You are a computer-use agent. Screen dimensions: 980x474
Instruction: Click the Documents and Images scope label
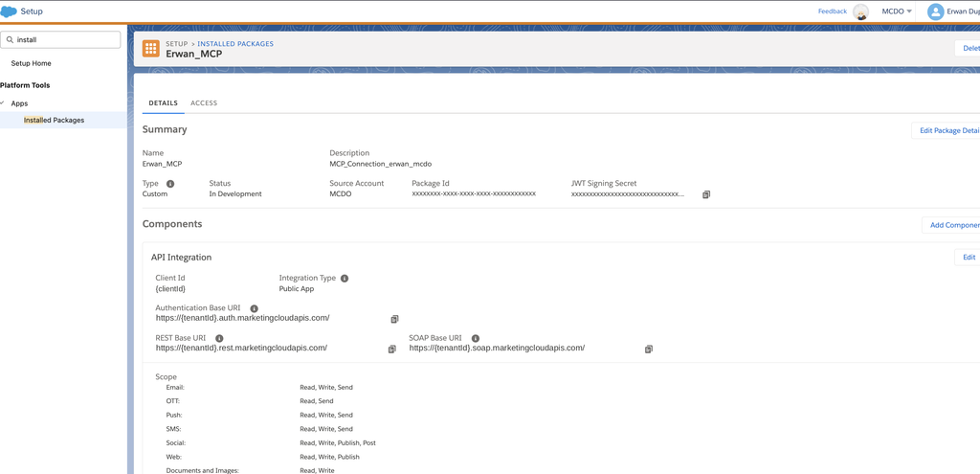[x=203, y=470]
